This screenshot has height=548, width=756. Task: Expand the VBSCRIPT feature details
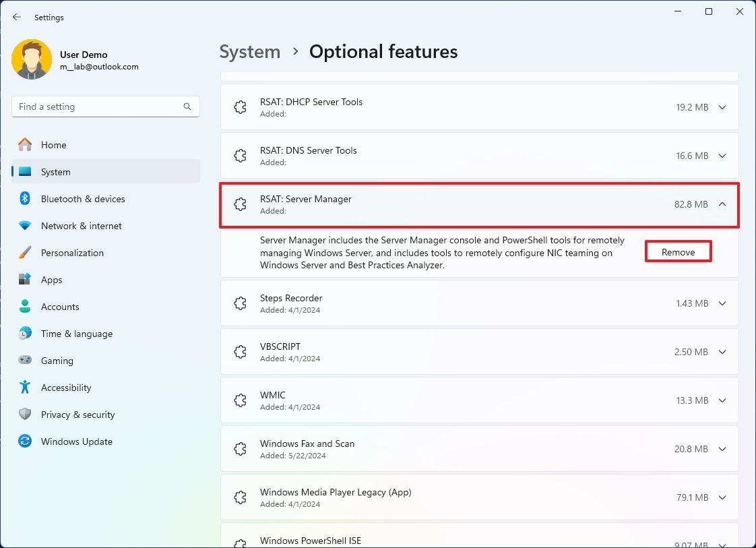[x=722, y=351]
